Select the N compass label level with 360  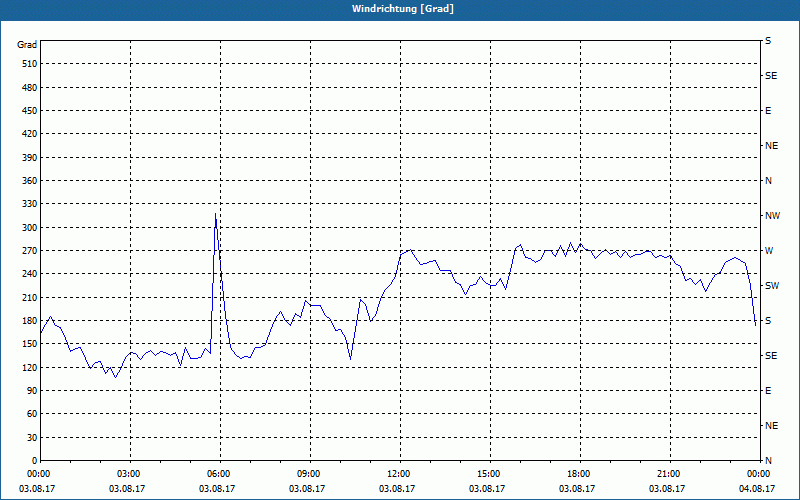[768, 181]
